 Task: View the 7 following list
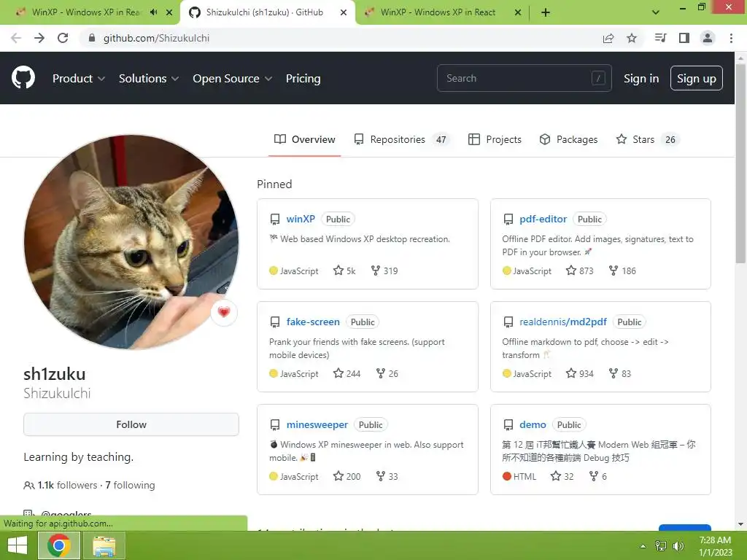click(x=130, y=485)
